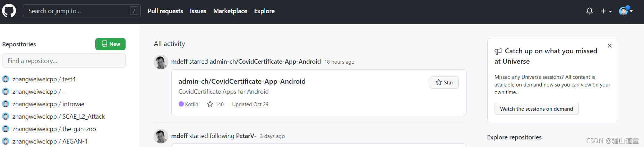Click avatar icon beside zhangweiweicpp / - repository
Viewport: 644px width, 147px height.
(6, 91)
